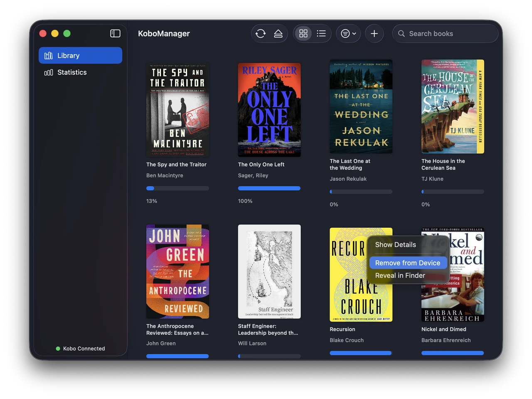Screen dimensions: 532x399
Task: Open Library in the sidebar
Action: 80,55
